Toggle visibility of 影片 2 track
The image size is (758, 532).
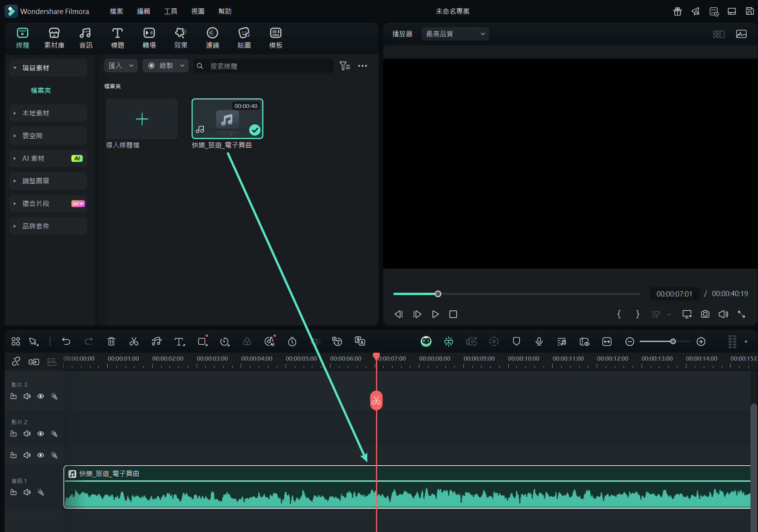pos(41,434)
